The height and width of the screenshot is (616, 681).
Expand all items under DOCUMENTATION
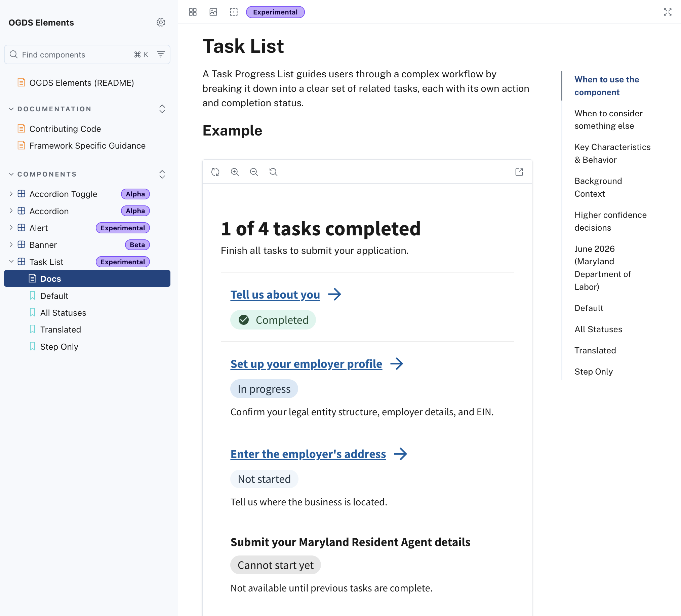click(x=162, y=109)
